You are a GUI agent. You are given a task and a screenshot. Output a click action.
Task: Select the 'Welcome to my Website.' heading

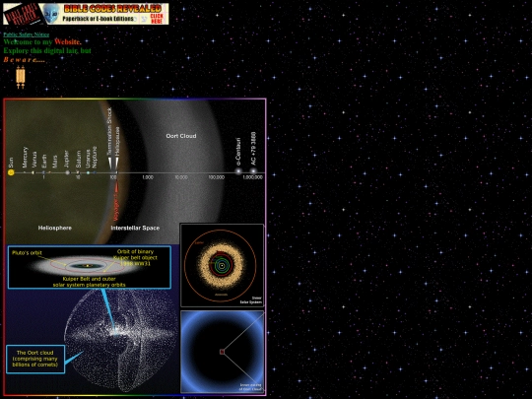point(42,42)
